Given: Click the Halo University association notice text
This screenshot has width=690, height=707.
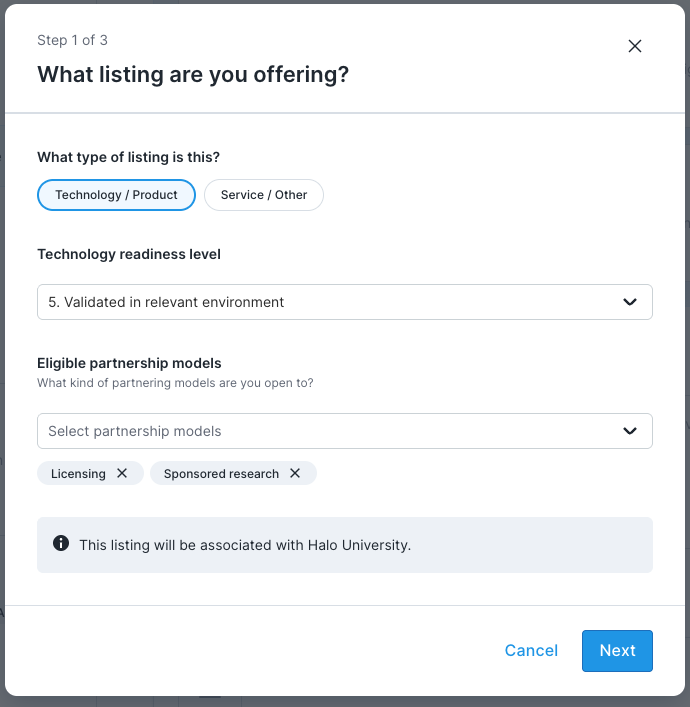Looking at the screenshot, I should 245,545.
